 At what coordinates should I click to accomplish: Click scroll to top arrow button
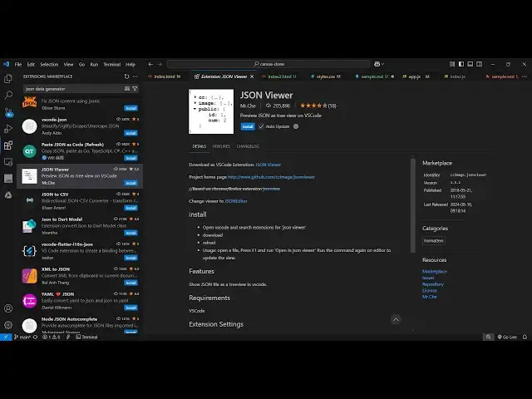pyautogui.click(x=396, y=319)
